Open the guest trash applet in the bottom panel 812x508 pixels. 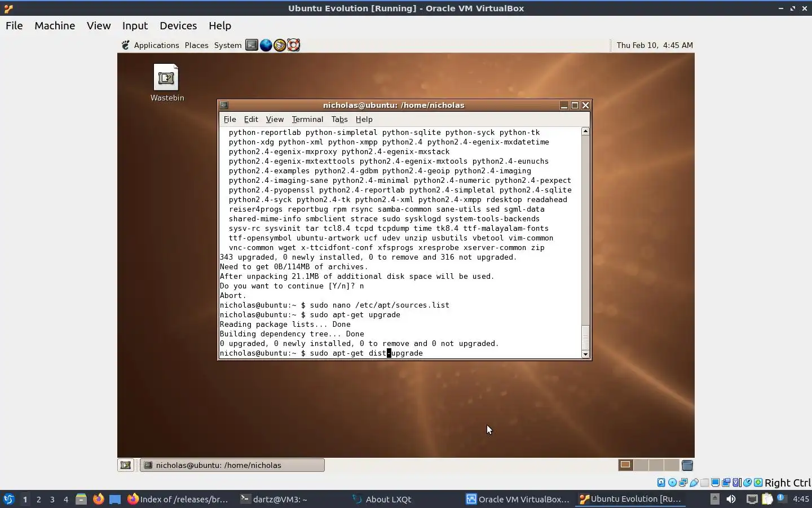pyautogui.click(x=687, y=465)
